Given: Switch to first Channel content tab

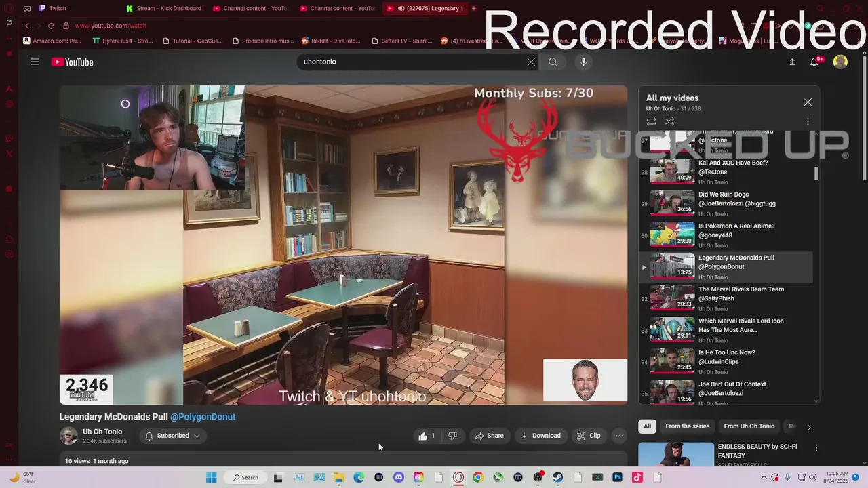Looking at the screenshot, I should pyautogui.click(x=252, y=8).
